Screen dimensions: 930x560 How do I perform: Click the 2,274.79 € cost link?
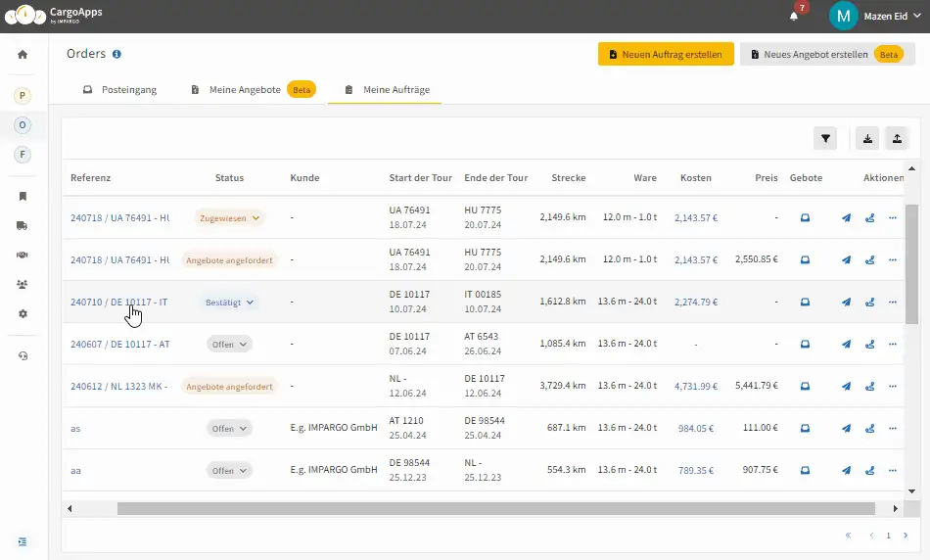point(696,302)
